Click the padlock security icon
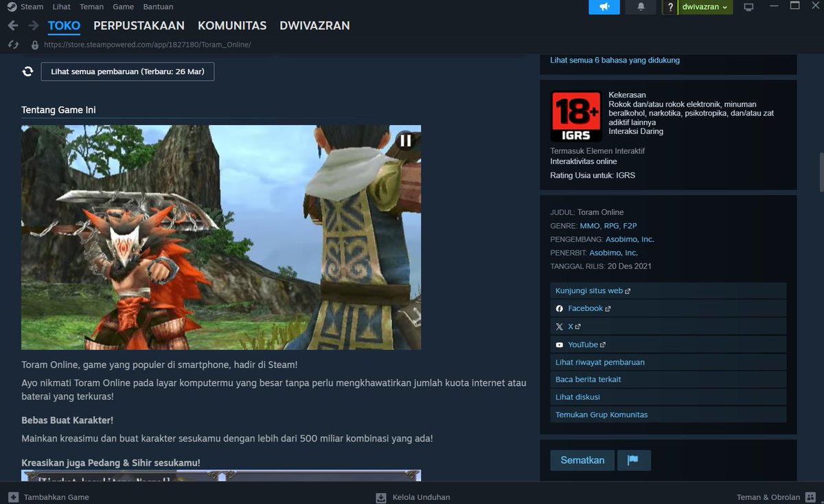The image size is (824, 504). (35, 45)
